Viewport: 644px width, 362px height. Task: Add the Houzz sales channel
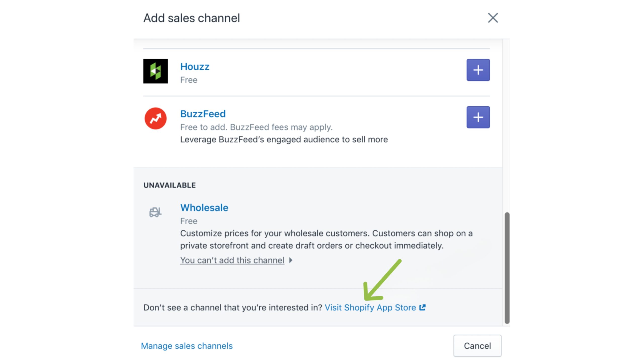click(x=478, y=70)
